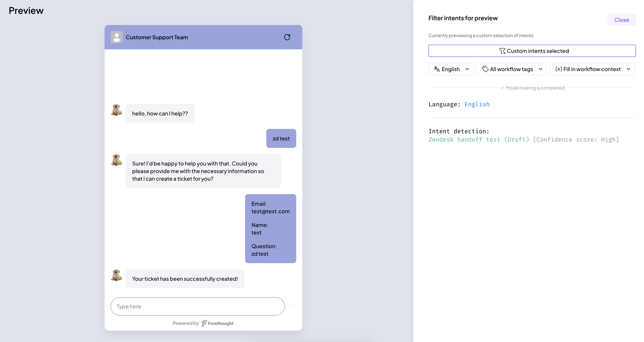The image size is (644, 342).
Task: Click puppy avatar next to ticket created message
Action: (x=116, y=275)
